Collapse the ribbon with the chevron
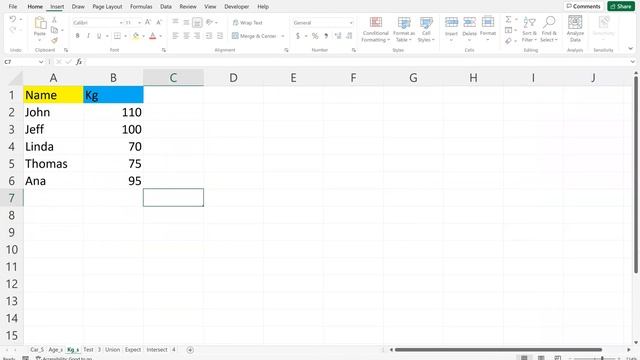Screen dimensions: 640x360 point(631,49)
